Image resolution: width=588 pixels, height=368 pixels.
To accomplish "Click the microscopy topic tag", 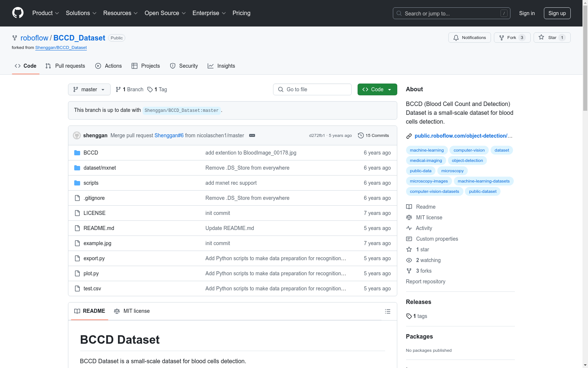I will point(452,171).
